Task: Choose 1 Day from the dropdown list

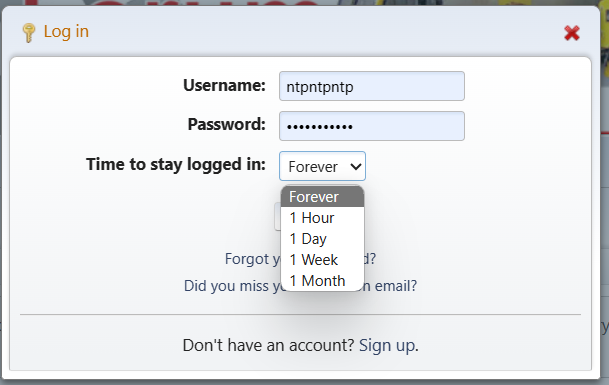Action: click(x=322, y=239)
